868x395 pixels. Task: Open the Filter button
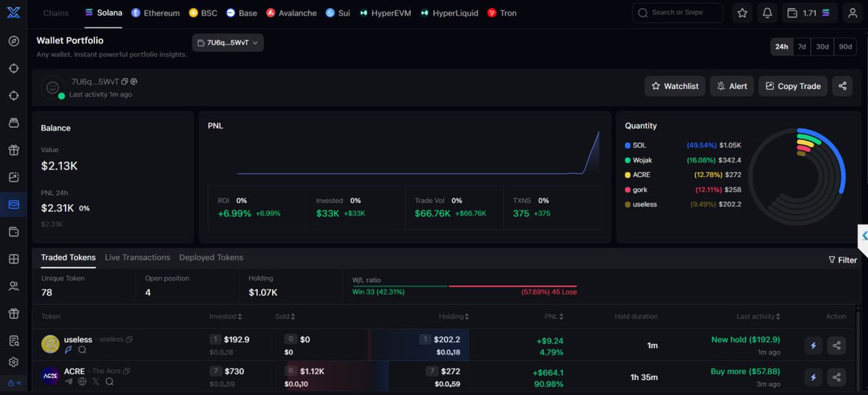[843, 260]
